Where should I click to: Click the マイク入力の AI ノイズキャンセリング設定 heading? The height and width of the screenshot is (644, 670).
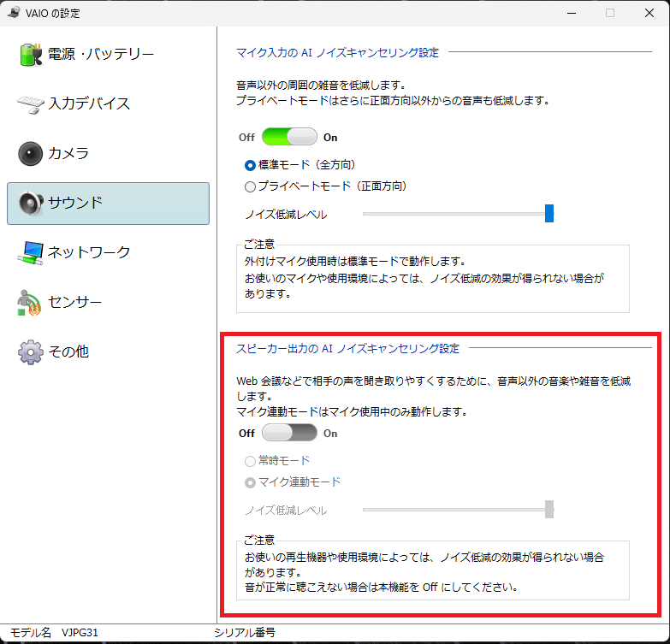click(x=337, y=52)
